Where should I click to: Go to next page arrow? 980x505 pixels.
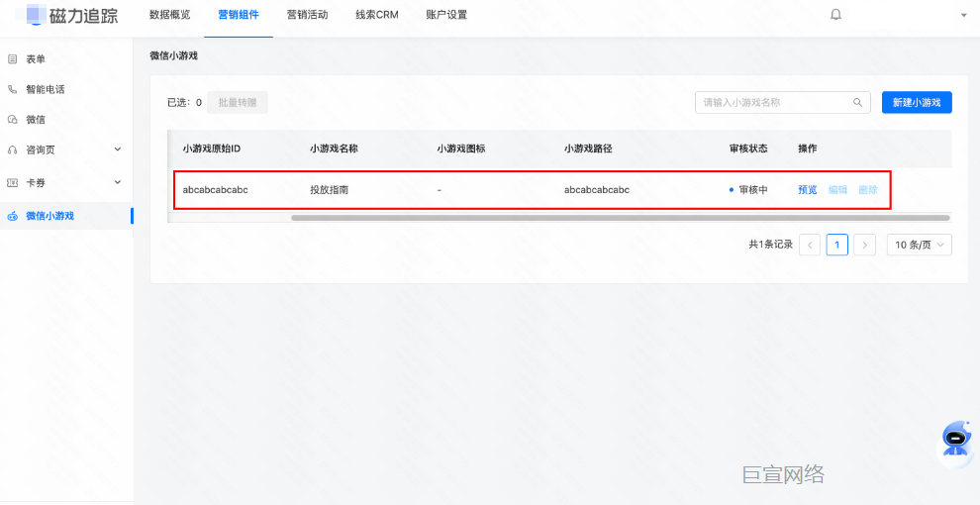point(864,245)
